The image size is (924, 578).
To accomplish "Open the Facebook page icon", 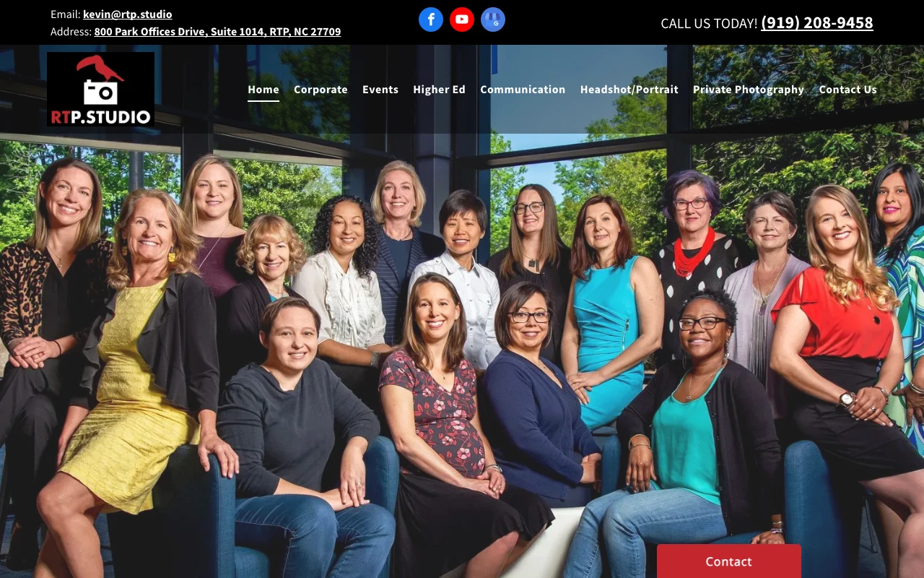I will click(431, 20).
